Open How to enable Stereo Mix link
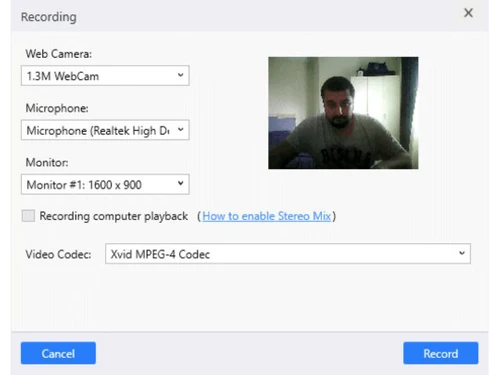The width and height of the screenshot is (500, 375). pyautogui.click(x=267, y=216)
